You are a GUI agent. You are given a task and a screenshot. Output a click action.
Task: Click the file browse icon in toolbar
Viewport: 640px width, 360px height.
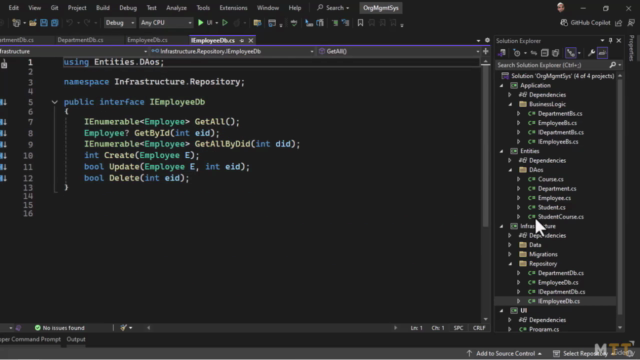pyautogui.click(x=257, y=23)
